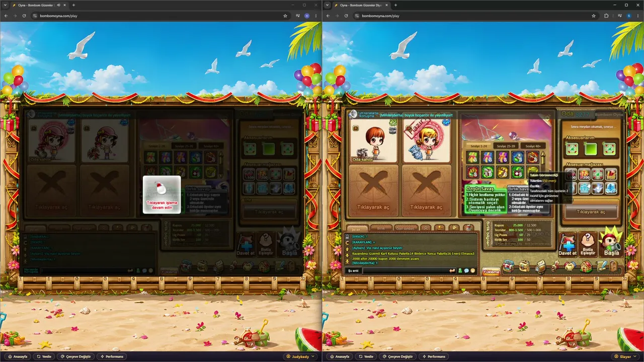Click the handshake icon in right game toolbar

pos(570,266)
